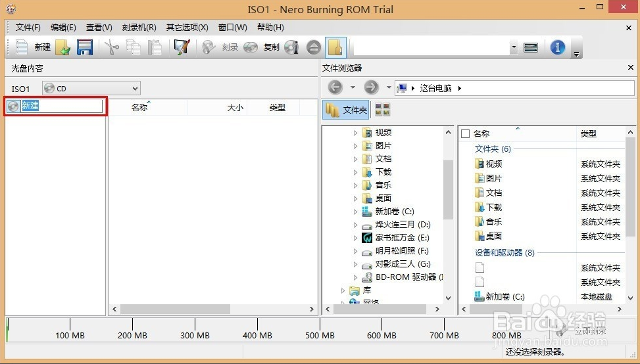Image resolution: width=640 pixels, height=364 pixels.
Task: Save the compilation with floppy disk icon
Action: [x=84, y=47]
